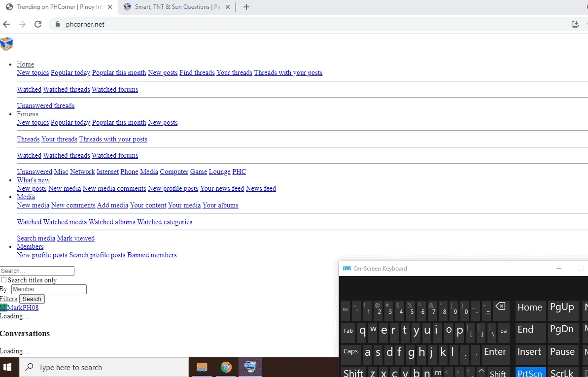
Task: Toggle the Caps key on On-Screen Keyboard
Action: click(x=350, y=355)
